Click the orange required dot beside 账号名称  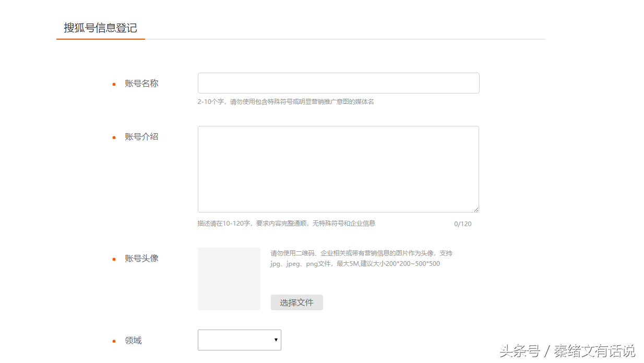click(x=114, y=84)
